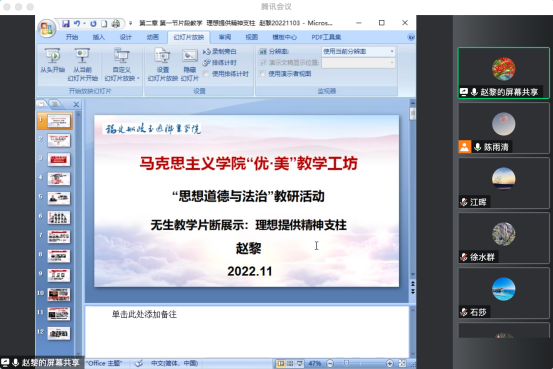Viewport: 553px width, 369px height.
Task: Start slideshow from current slide icon
Action: 82,55
